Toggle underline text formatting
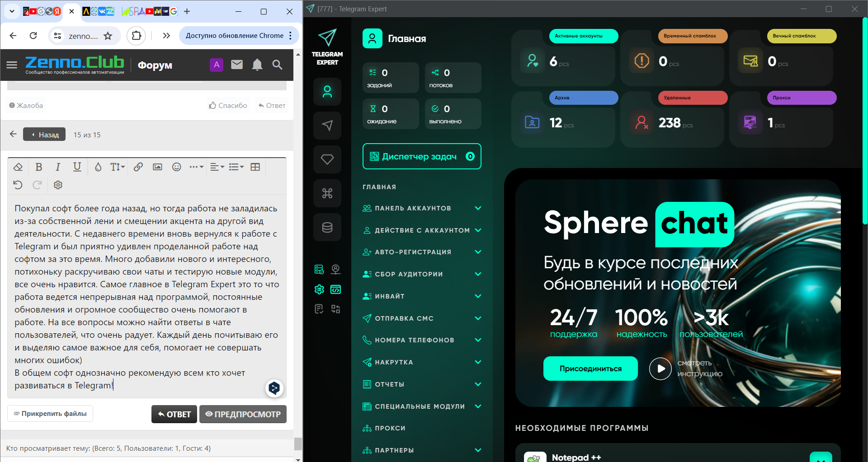This screenshot has width=868, height=462. pyautogui.click(x=77, y=167)
